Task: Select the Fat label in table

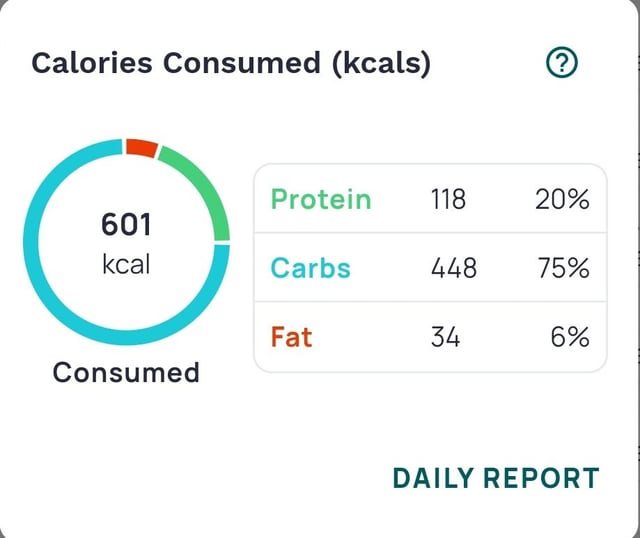Action: click(291, 337)
